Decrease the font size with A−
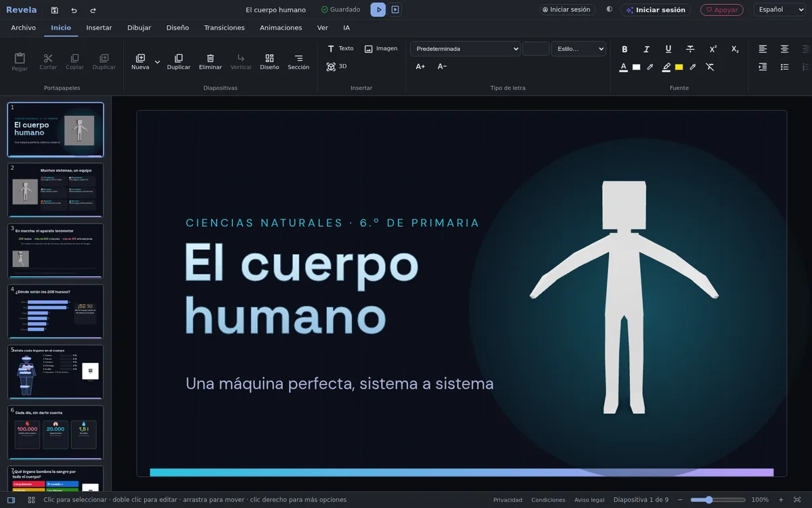The image size is (812, 508). coord(442,66)
